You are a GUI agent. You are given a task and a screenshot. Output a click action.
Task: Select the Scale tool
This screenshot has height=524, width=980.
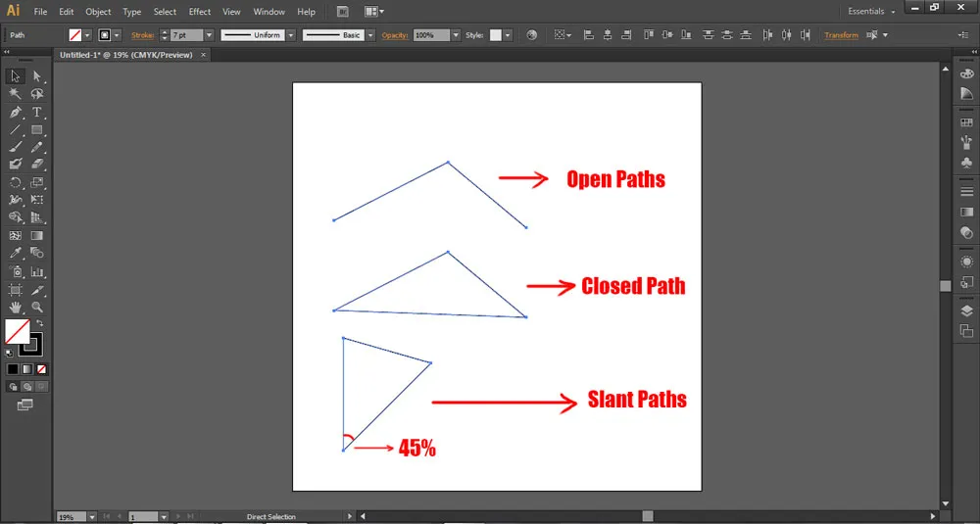click(x=37, y=182)
